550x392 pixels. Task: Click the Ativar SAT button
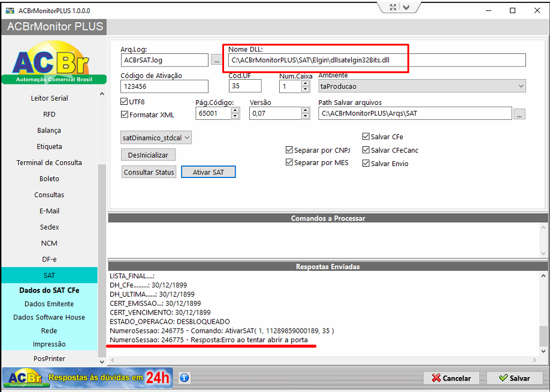coord(208,172)
